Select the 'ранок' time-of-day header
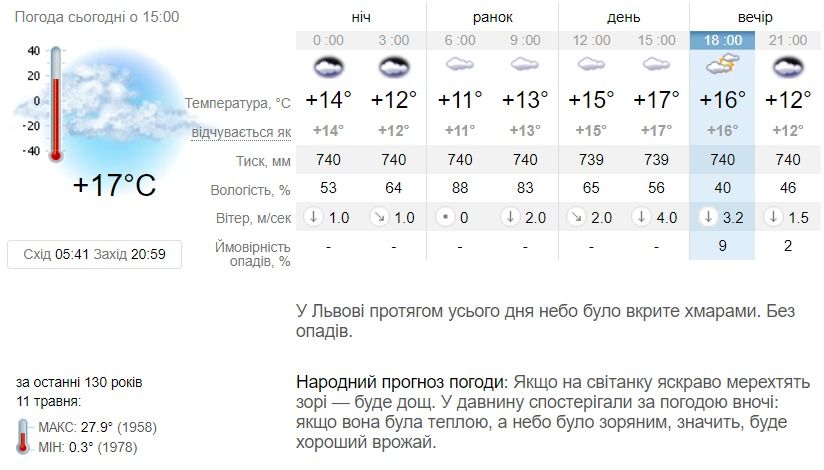 [x=492, y=18]
